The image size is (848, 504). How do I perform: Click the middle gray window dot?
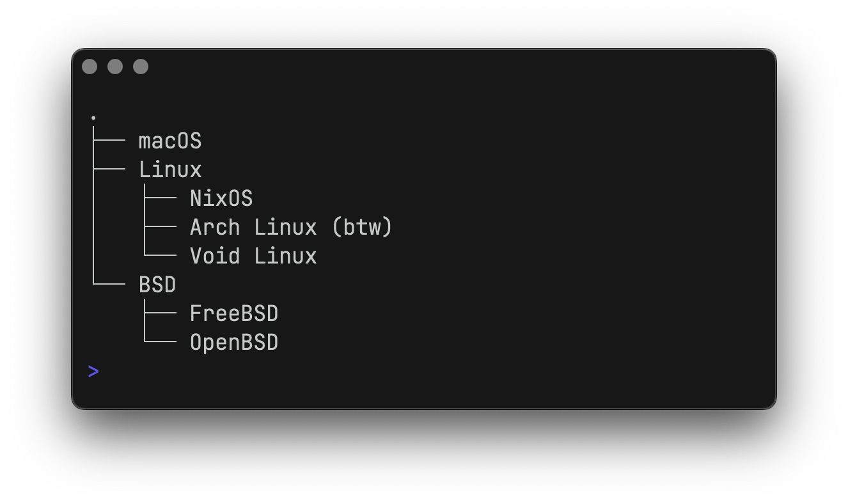[115, 67]
